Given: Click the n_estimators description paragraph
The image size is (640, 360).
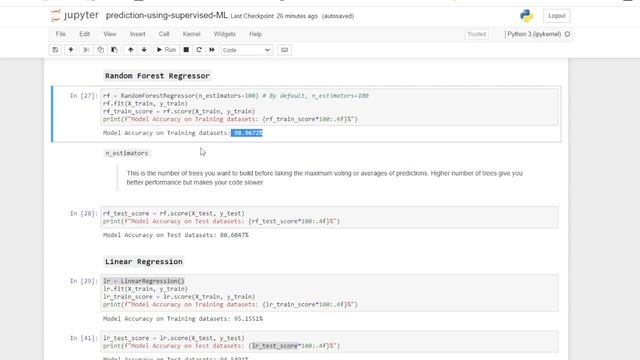Looking at the screenshot, I should point(324,178).
